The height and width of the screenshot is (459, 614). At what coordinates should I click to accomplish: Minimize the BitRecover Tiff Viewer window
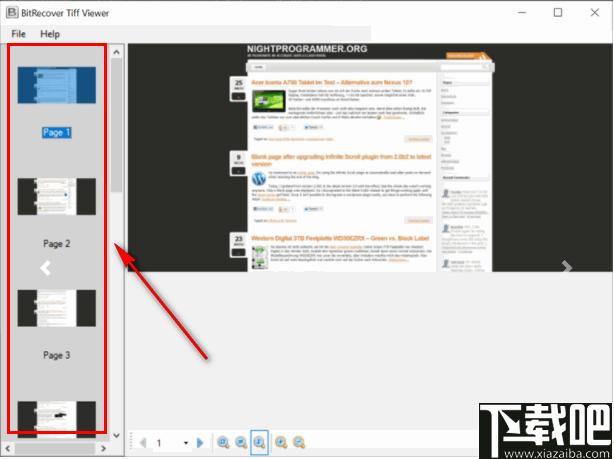522,13
